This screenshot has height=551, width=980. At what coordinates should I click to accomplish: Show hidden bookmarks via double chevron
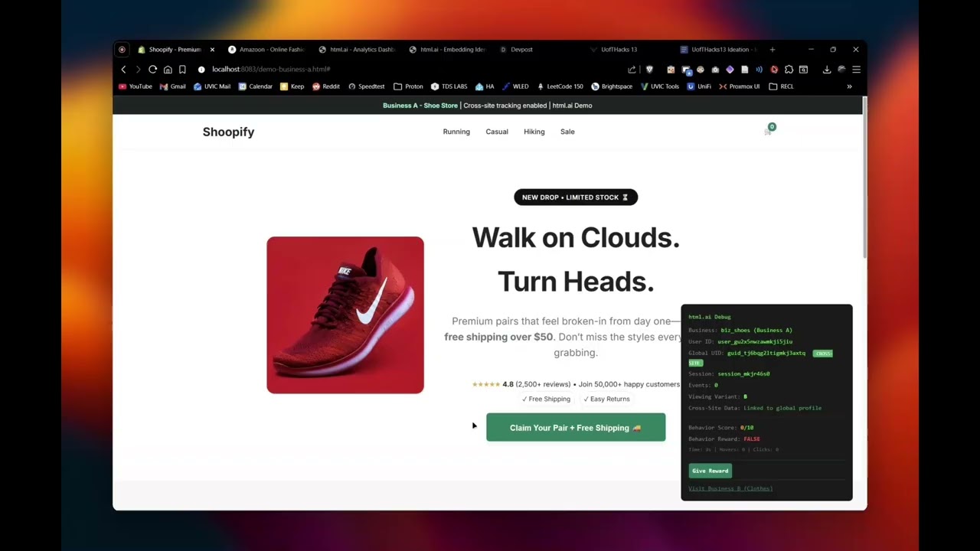coord(849,86)
